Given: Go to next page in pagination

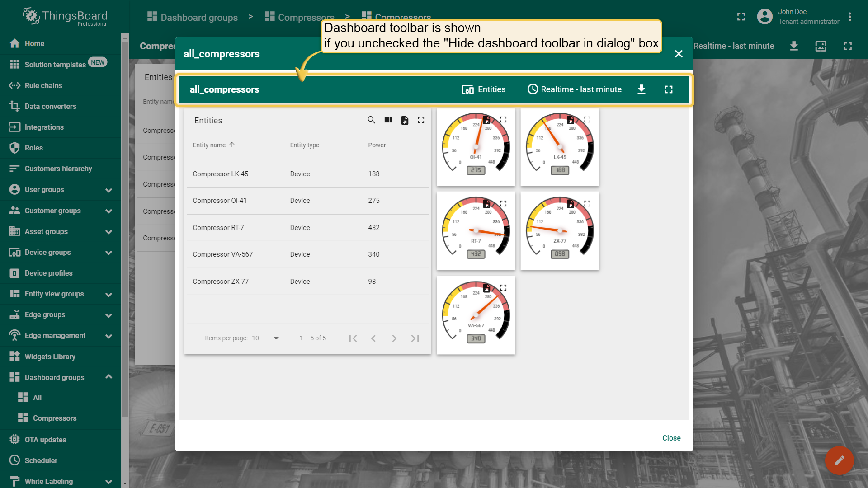Looking at the screenshot, I should click(394, 338).
